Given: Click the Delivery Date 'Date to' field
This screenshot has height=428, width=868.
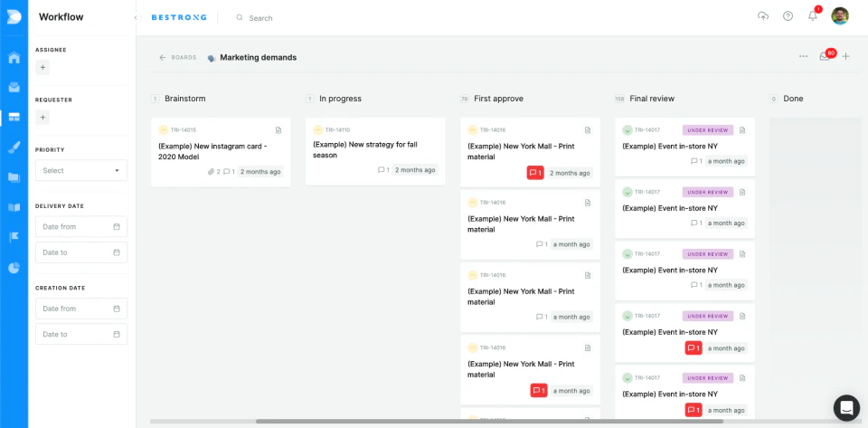Looking at the screenshot, I should (x=81, y=252).
